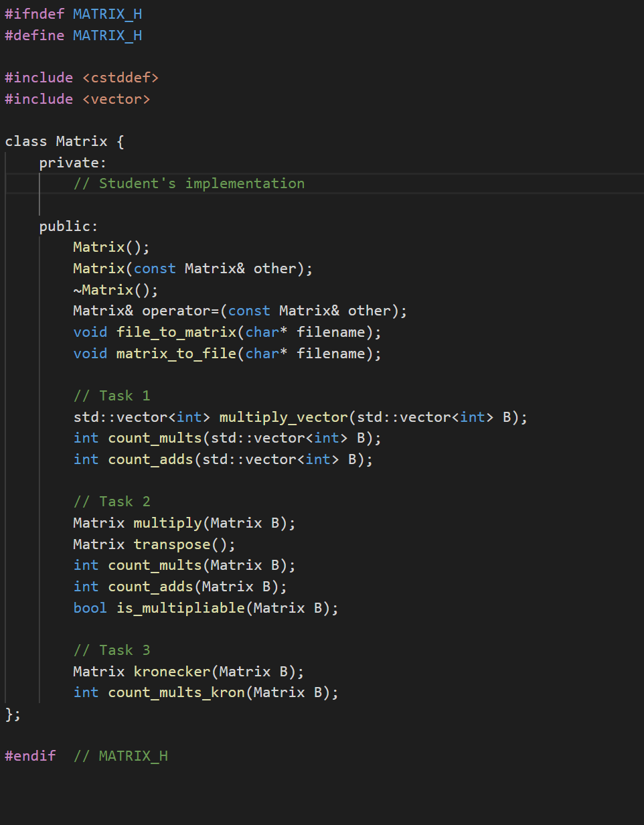644x825 pixels.
Task: Click the '#endif' directive
Action: [x=30, y=756]
